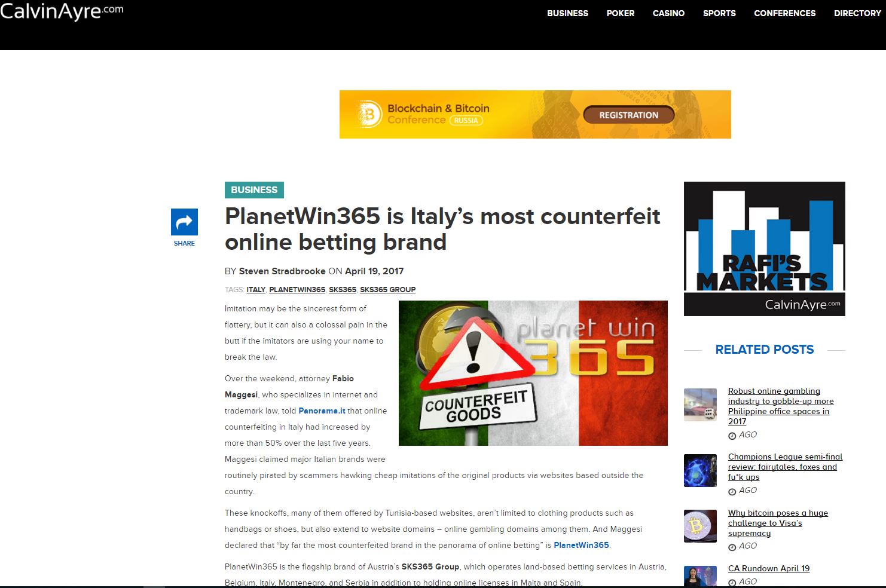Open the DIRECTORY navigation item
886x588 pixels.
(857, 13)
